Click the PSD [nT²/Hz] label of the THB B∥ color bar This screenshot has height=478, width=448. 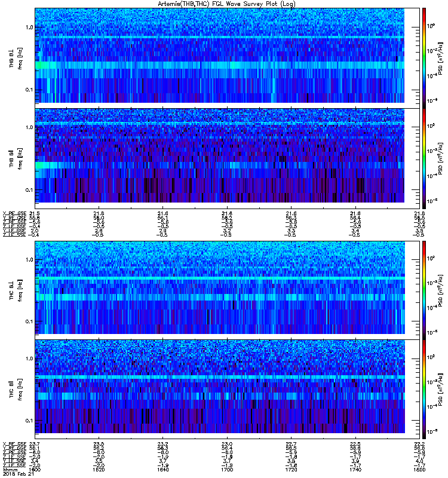pyautogui.click(x=440, y=158)
